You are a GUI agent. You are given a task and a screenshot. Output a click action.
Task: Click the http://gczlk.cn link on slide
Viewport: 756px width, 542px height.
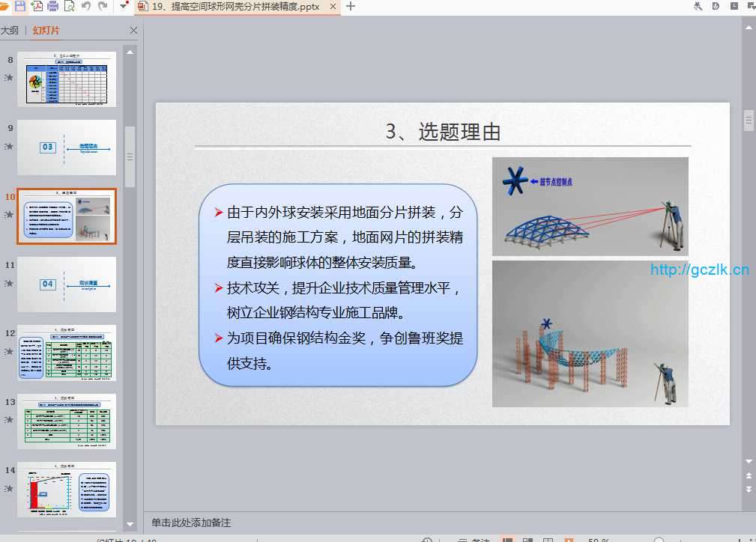point(700,270)
